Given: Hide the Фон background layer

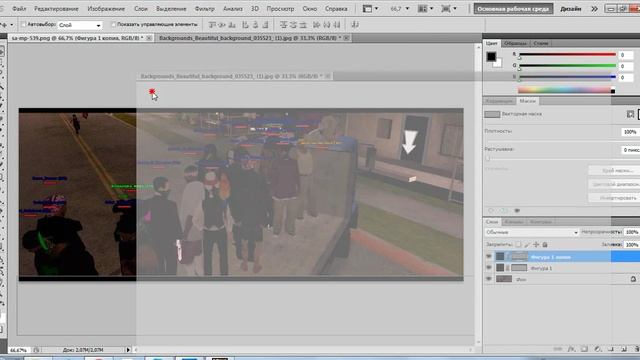Looking at the screenshot, I should coord(489,279).
